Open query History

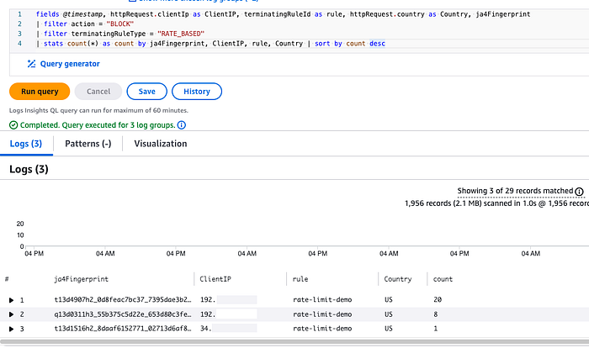[x=197, y=92]
